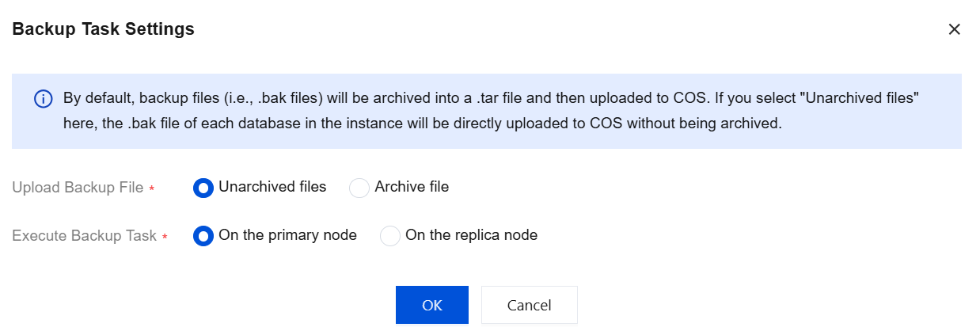This screenshot has height=331, width=980.
Task: Select the On the primary node radio circle
Action: (x=203, y=236)
